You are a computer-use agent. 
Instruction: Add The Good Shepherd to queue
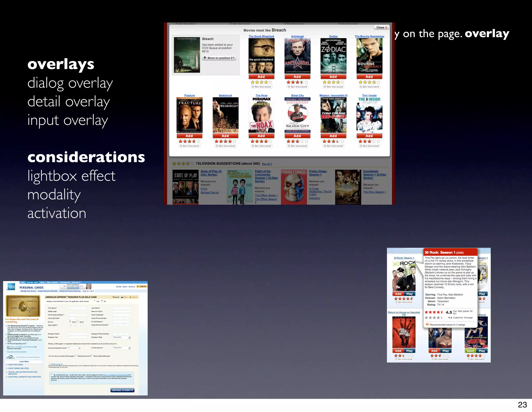261,77
